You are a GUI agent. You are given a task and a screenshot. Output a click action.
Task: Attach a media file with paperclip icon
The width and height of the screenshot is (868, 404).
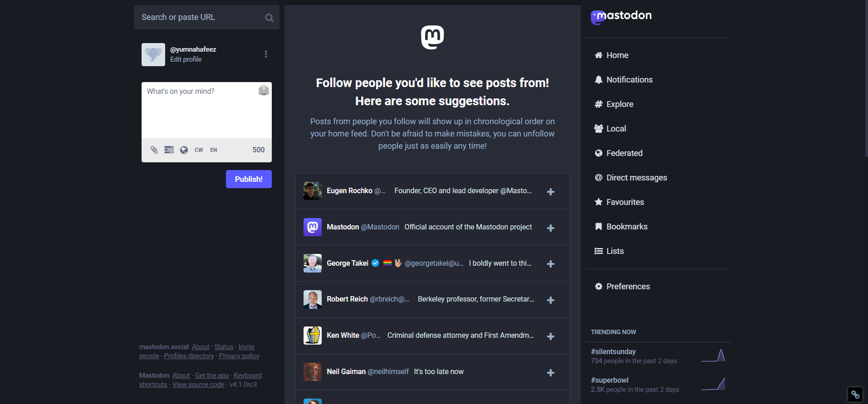(154, 150)
